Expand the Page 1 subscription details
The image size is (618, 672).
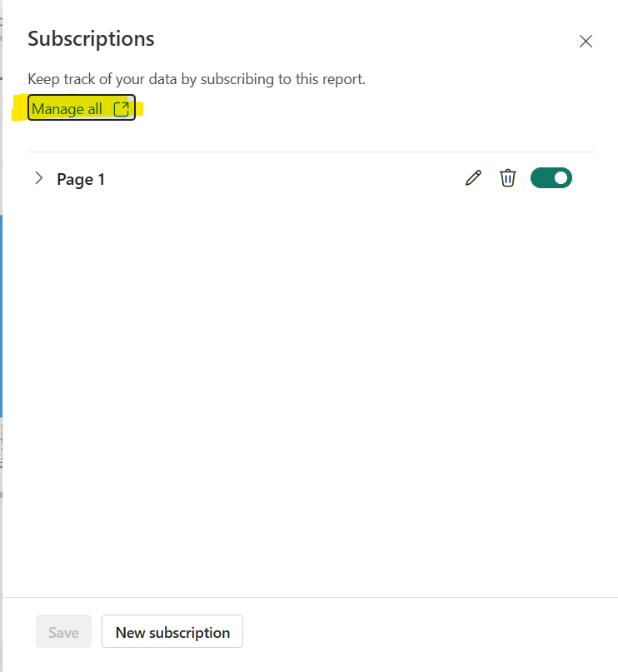[x=38, y=178]
